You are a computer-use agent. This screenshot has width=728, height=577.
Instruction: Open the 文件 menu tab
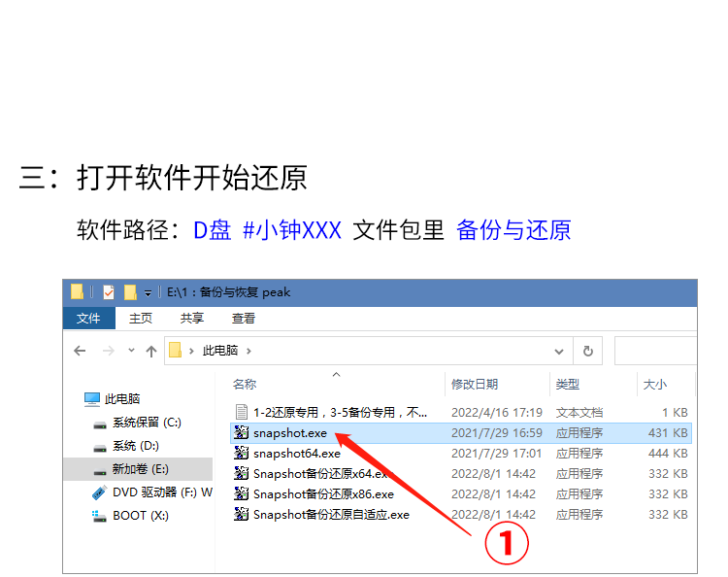click(88, 319)
